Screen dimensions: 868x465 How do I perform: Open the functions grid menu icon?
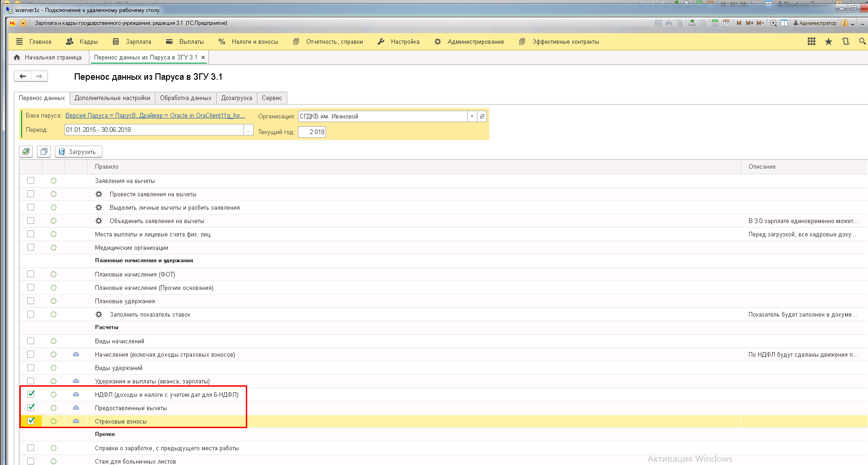click(811, 41)
